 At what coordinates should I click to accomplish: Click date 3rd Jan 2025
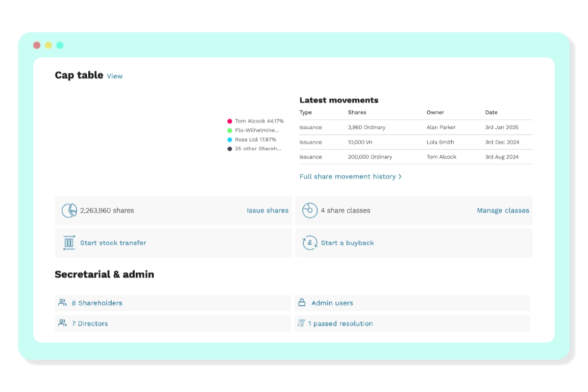click(502, 127)
